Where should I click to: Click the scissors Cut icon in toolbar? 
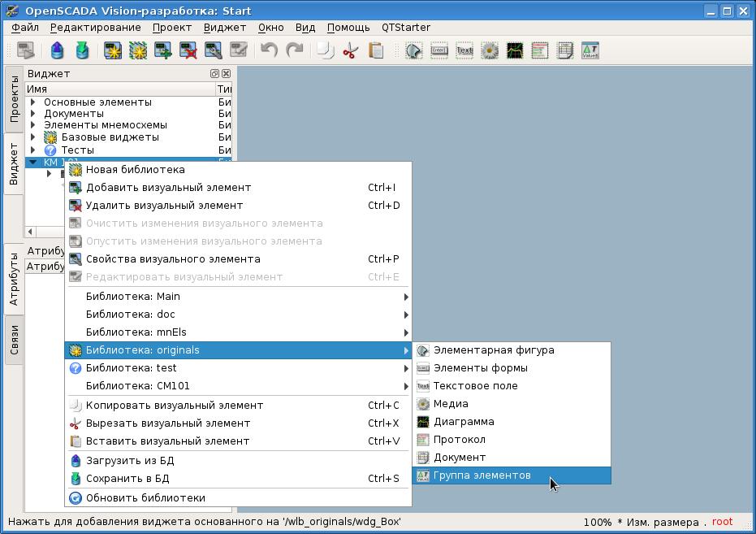350,50
